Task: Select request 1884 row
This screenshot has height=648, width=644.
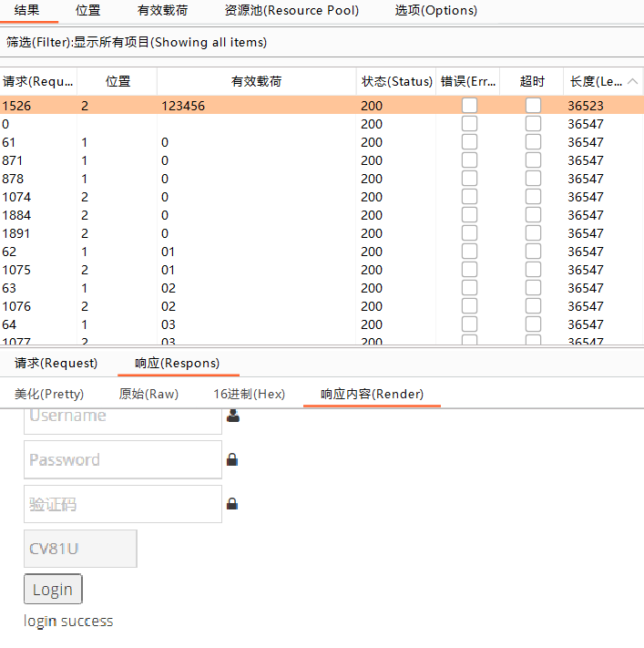Action: click(x=322, y=214)
